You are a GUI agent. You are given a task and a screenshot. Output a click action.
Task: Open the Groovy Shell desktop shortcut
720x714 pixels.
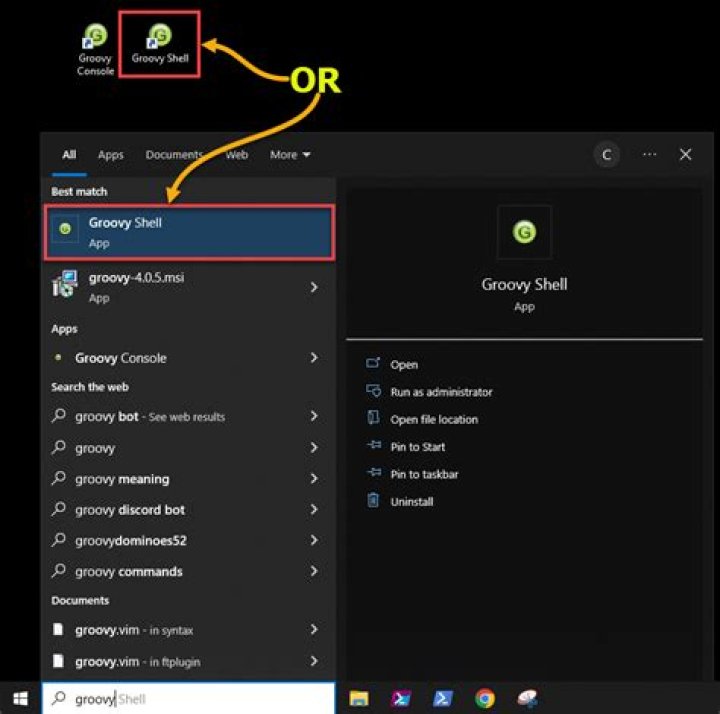pyautogui.click(x=160, y=44)
